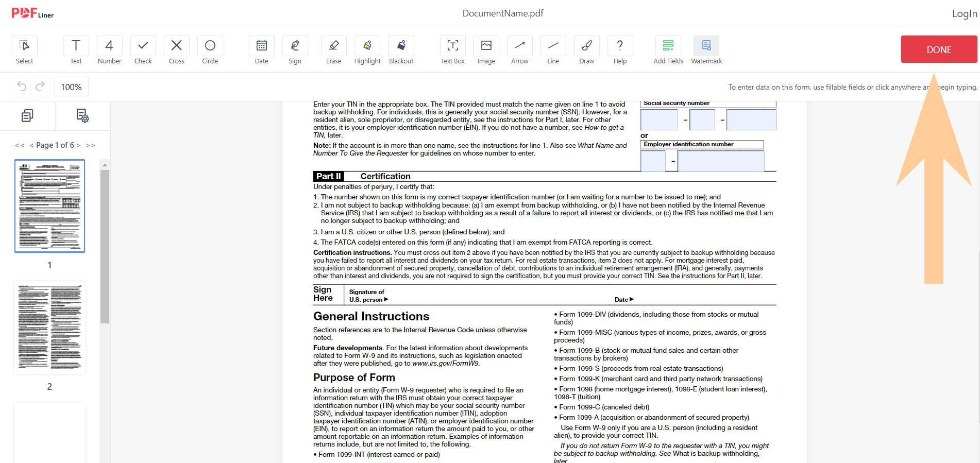
Task: Choose the Circle tool
Action: click(x=210, y=50)
